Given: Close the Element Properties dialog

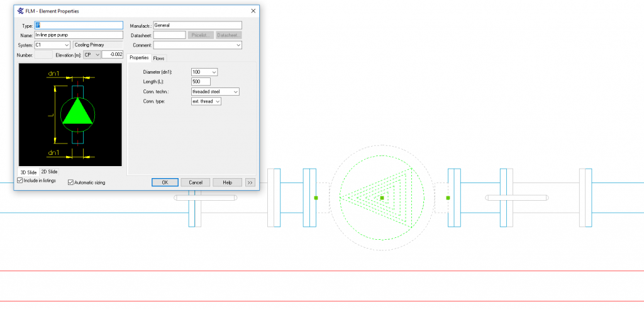Looking at the screenshot, I should coord(253,11).
